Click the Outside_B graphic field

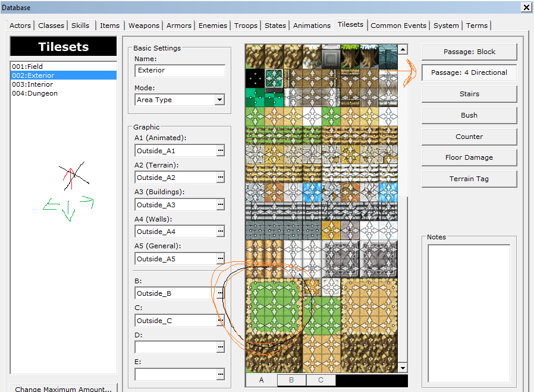point(176,293)
